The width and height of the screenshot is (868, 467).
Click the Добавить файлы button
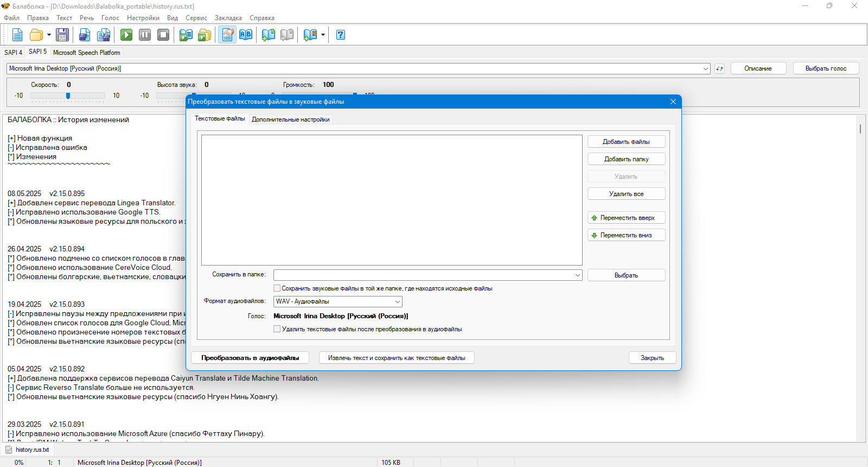click(x=626, y=142)
